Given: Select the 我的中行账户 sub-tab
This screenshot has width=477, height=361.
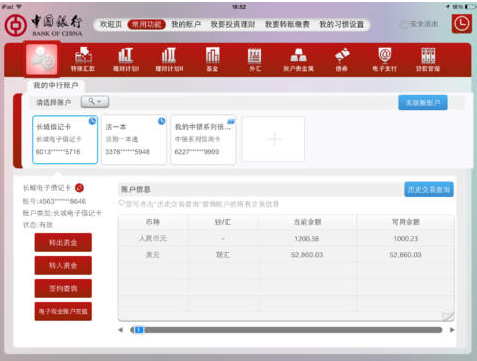Looking at the screenshot, I should pyautogui.click(x=56, y=86).
